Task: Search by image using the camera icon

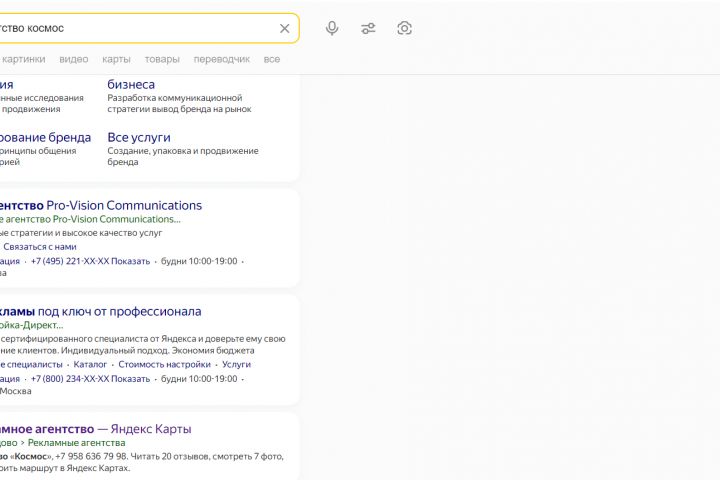Action: [404, 28]
